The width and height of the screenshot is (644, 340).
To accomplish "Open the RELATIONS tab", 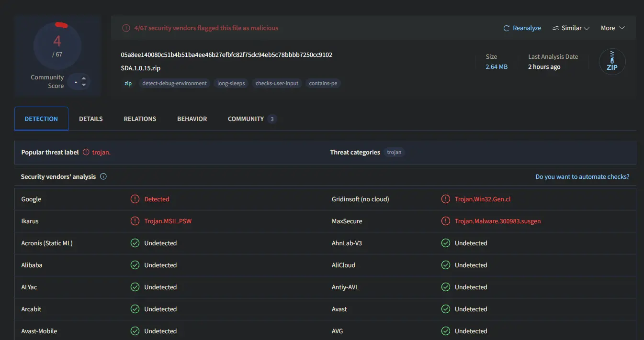I will coord(140,119).
